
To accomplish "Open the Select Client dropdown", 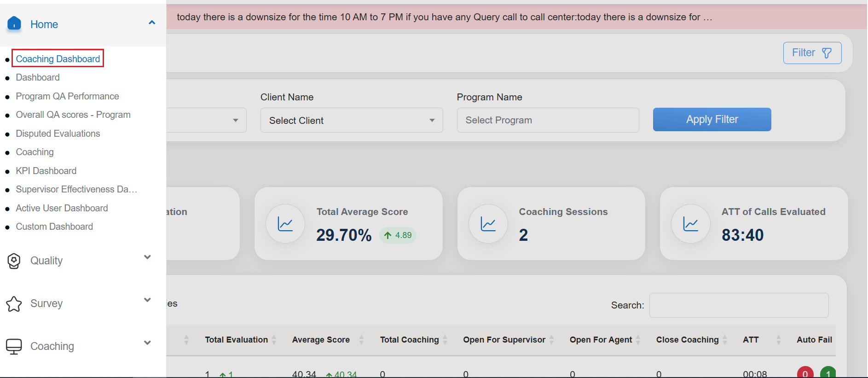I will tap(352, 121).
